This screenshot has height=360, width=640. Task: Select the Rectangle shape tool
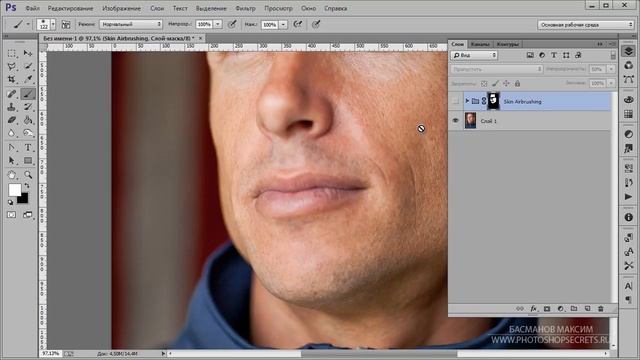tap(28, 161)
